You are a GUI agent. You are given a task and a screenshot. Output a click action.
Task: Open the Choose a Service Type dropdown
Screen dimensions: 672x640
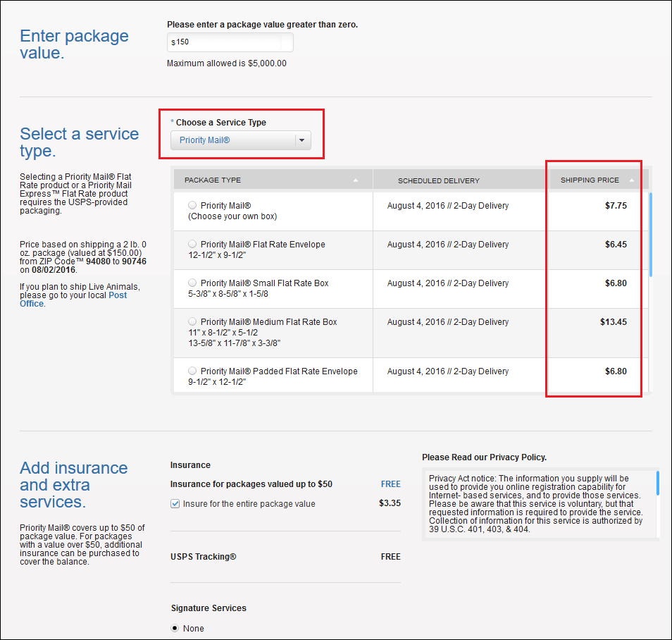(240, 140)
